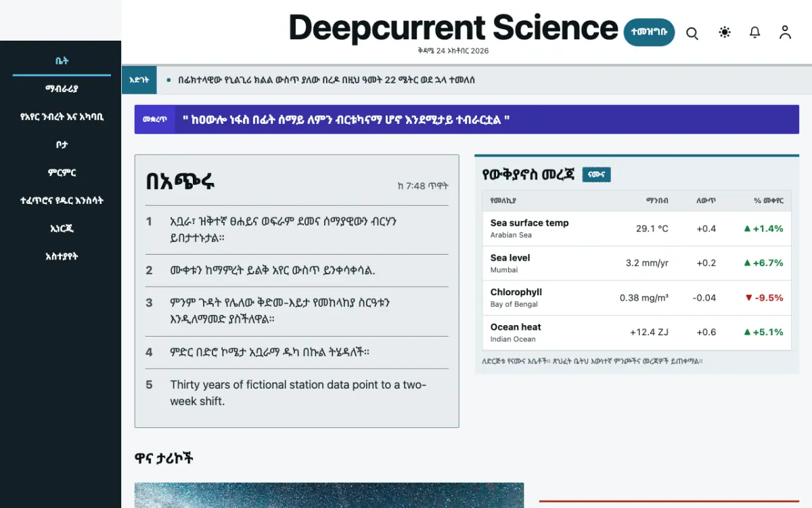Image resolution: width=812 pixels, height=508 pixels.
Task: Click the -9.5% change value
Action: pos(764,298)
